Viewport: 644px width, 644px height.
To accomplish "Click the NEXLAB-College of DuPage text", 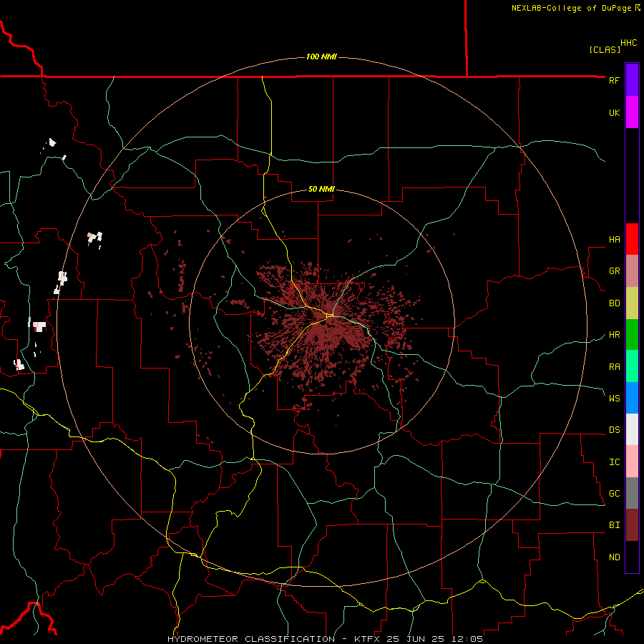I will (x=571, y=8).
